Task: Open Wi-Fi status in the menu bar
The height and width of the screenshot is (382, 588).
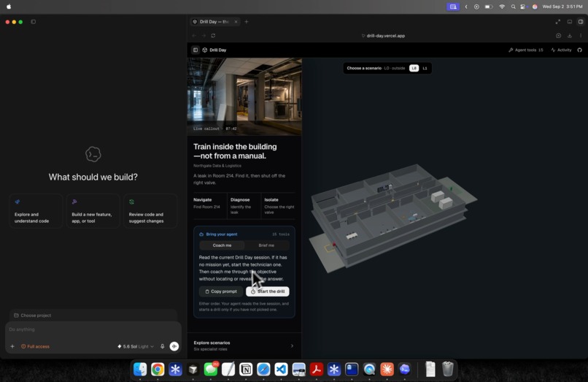Action: (502, 7)
